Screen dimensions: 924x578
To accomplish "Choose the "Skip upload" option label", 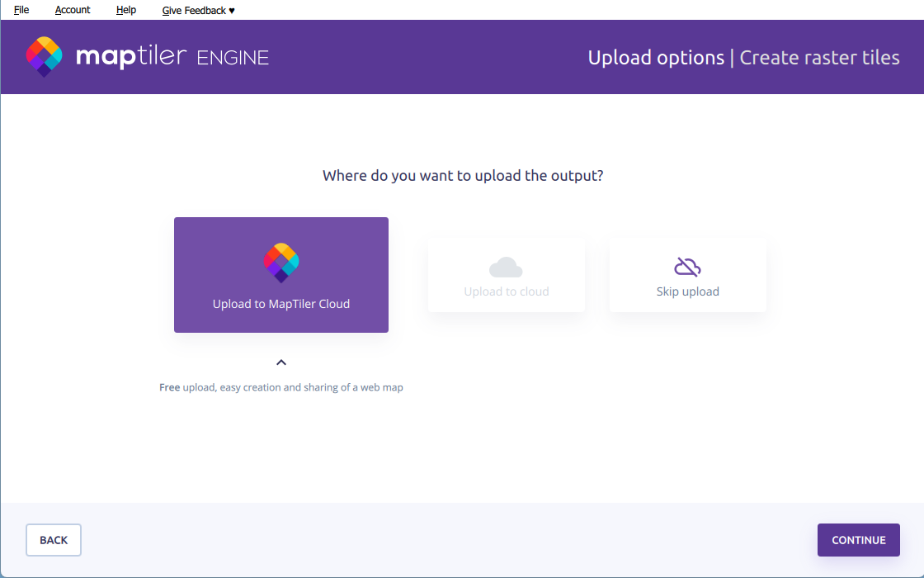I will click(687, 291).
